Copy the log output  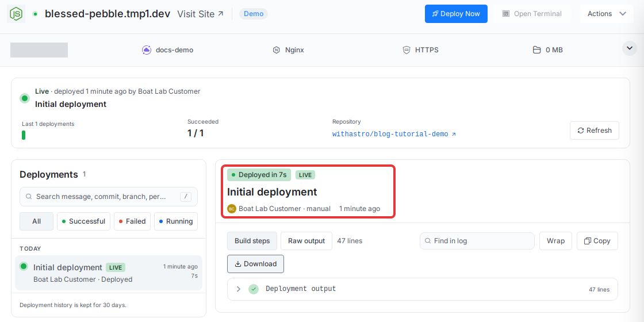tap(597, 241)
